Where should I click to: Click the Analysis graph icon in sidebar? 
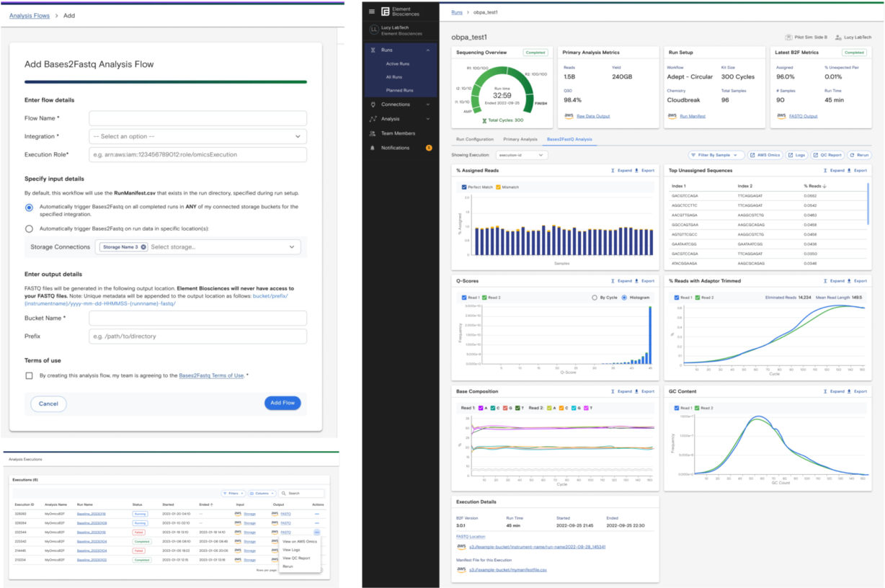(x=373, y=119)
